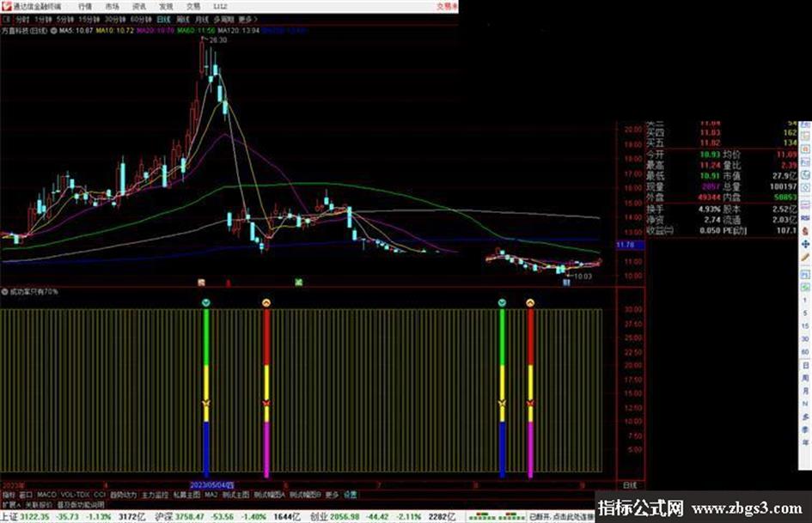Click the first green down-arrow signal marker
Screen dimensions: 812x523
coord(206,302)
